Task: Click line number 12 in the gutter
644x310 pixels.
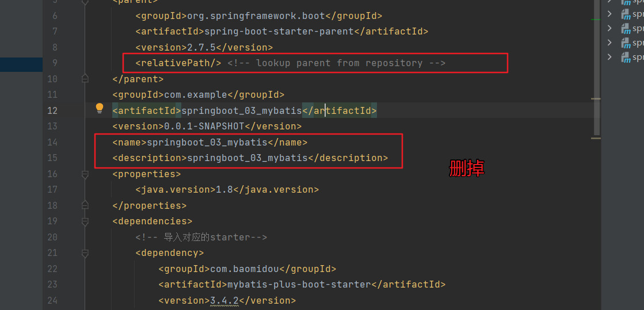Action: click(x=52, y=111)
